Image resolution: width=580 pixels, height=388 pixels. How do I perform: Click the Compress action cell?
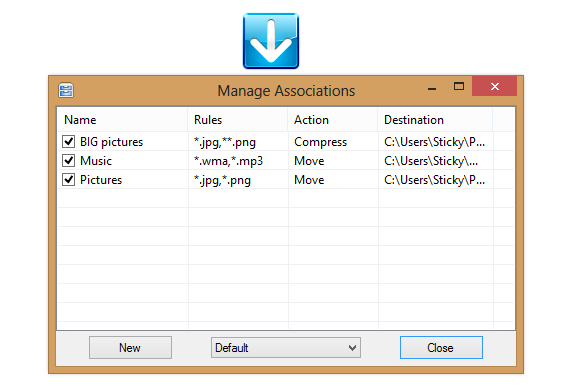pyautogui.click(x=320, y=142)
